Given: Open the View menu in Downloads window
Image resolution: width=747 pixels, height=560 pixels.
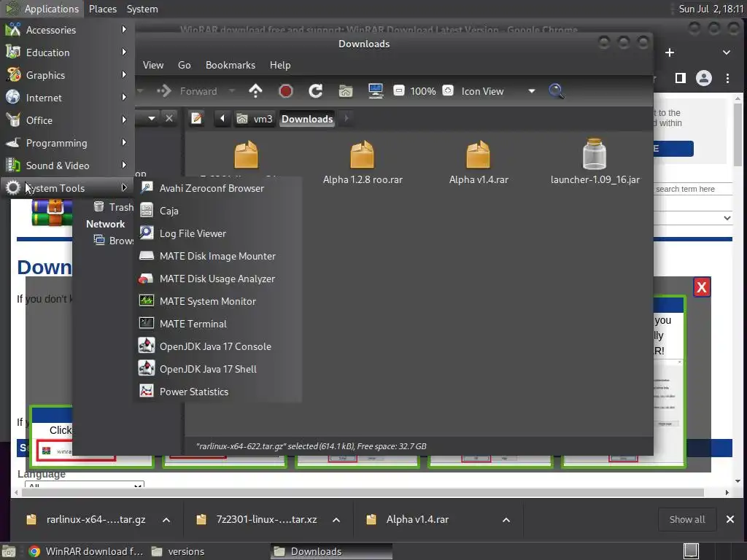Looking at the screenshot, I should 153,65.
